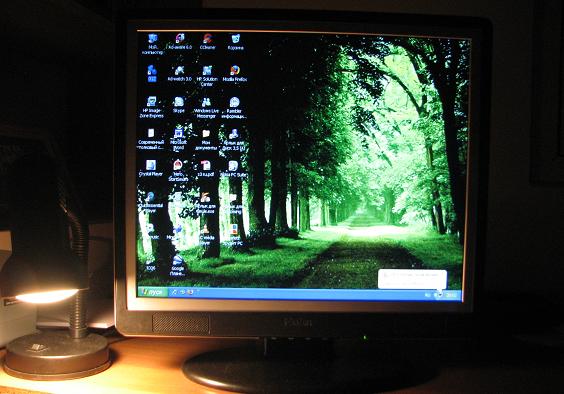The image size is (564, 394).
Task: Launch Microsoft Word shortcut
Action: point(179,139)
